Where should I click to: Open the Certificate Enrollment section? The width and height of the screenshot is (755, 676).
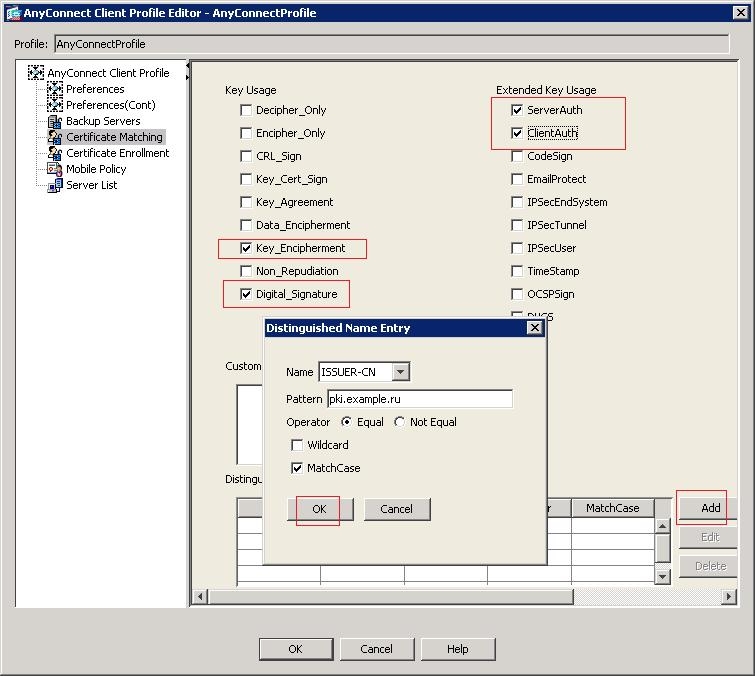[117, 153]
